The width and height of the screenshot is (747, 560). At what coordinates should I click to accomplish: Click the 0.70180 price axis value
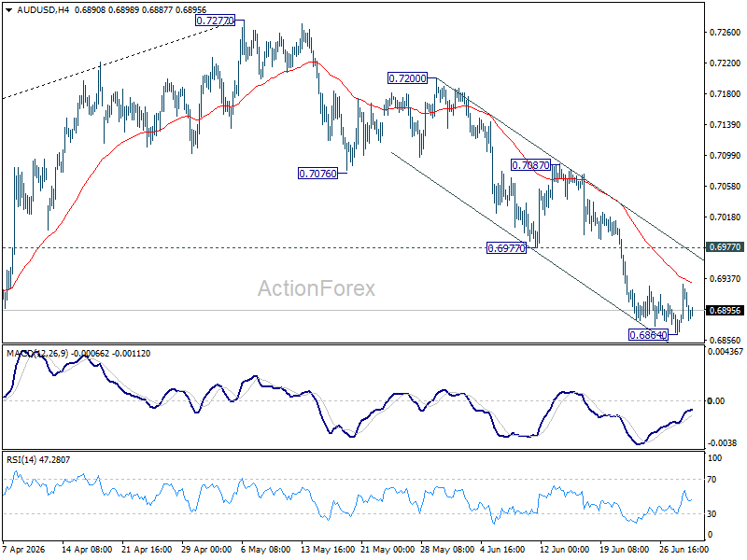(x=726, y=217)
